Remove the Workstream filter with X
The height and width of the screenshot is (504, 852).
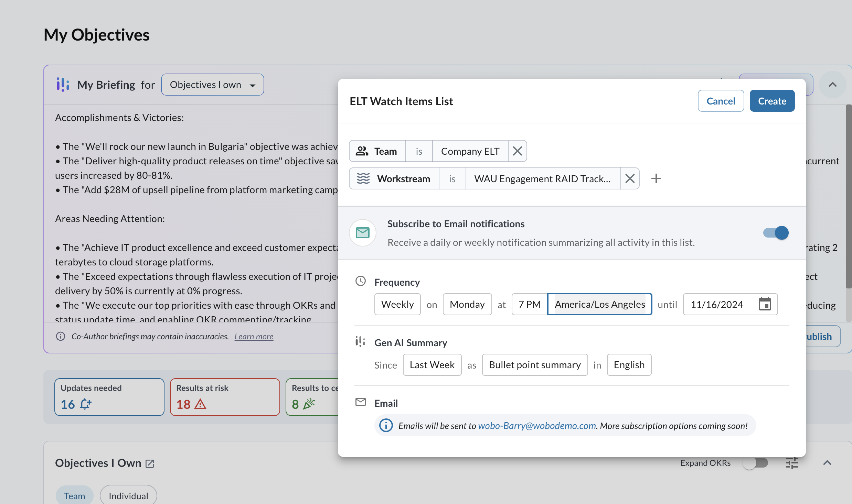point(630,178)
